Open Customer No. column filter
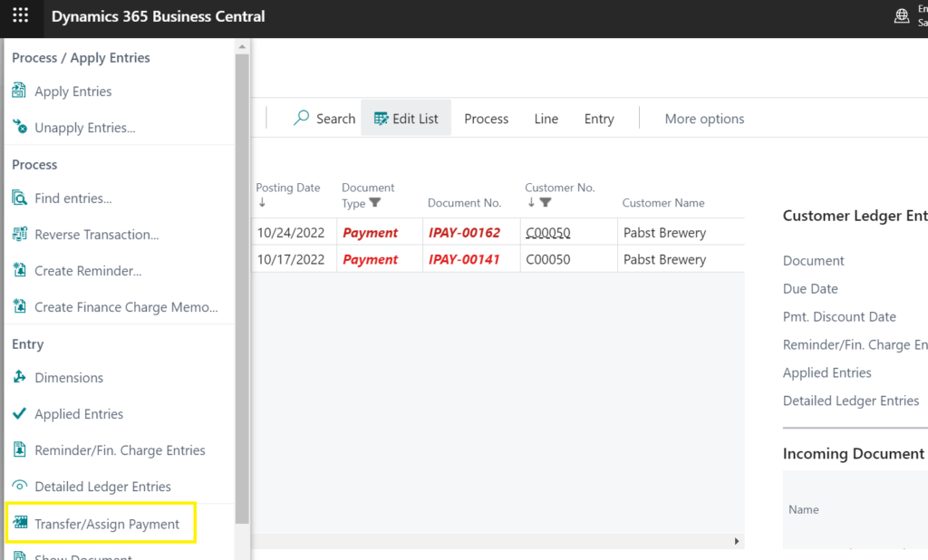The height and width of the screenshot is (560, 928). click(546, 203)
